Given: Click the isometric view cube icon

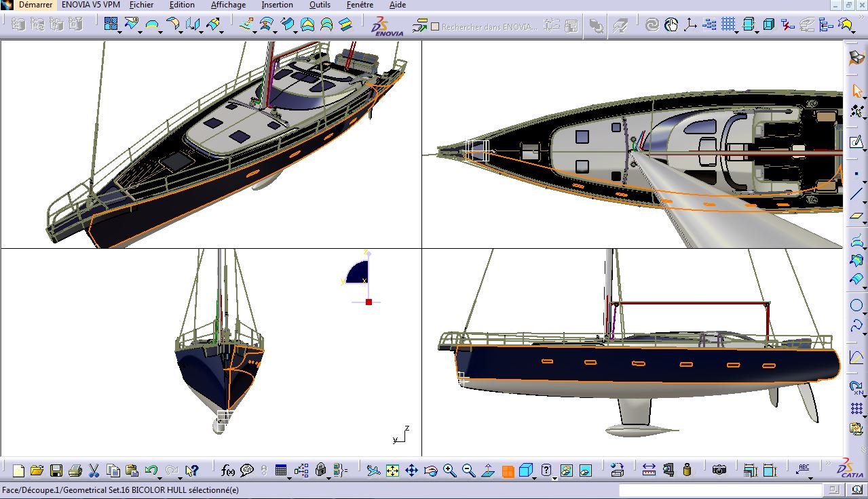Looking at the screenshot, I should click(525, 470).
